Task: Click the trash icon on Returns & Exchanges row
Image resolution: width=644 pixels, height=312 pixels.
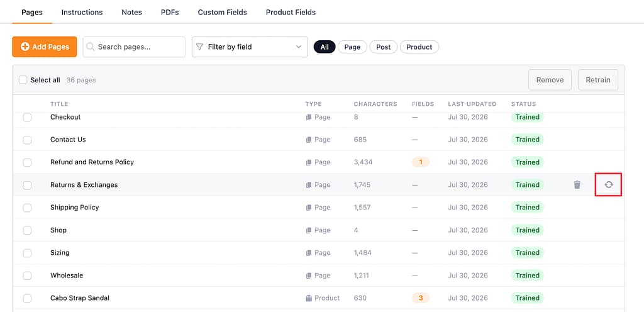Action: coord(577,185)
